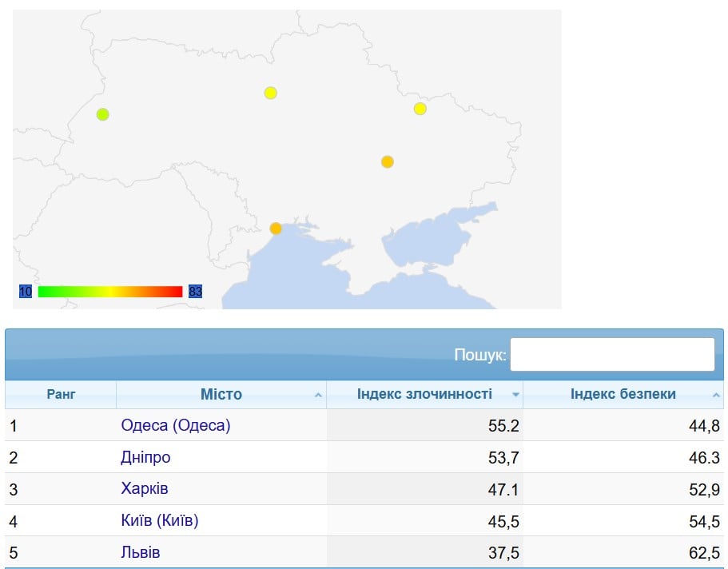Select the Ранг column header
Screen dimensions: 728x569
click(x=62, y=394)
